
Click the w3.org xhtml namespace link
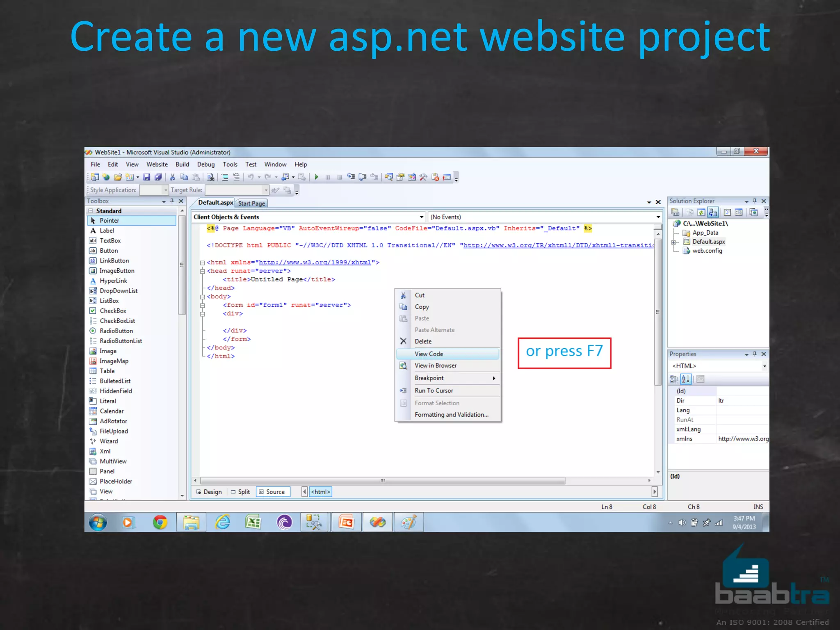pyautogui.click(x=315, y=262)
